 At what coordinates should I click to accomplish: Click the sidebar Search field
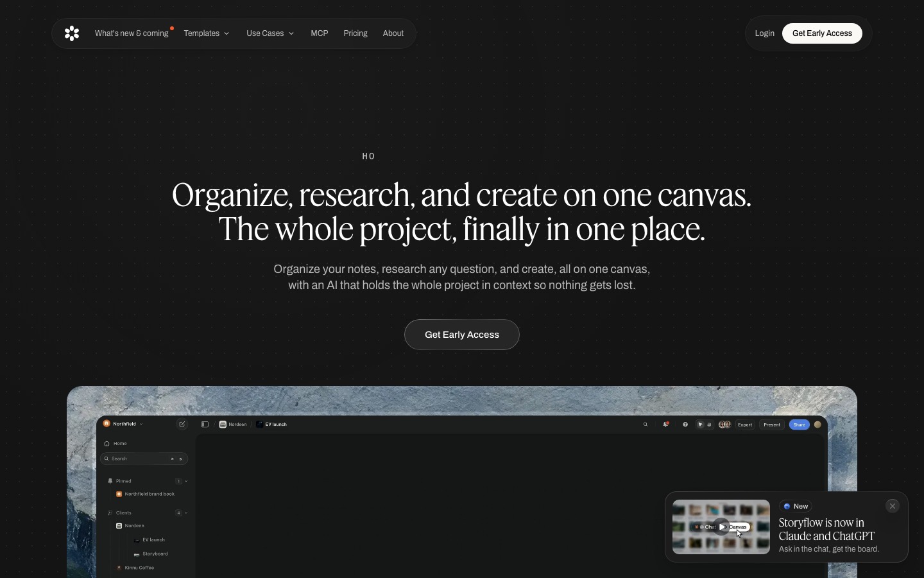(x=144, y=459)
